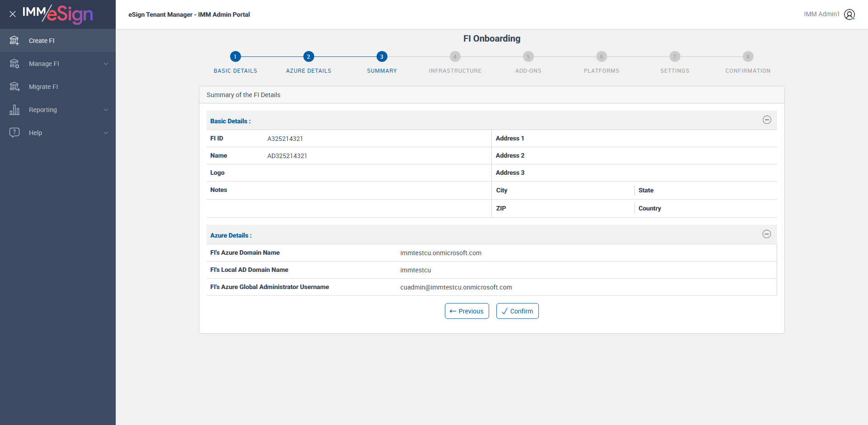Select the Add-Ons step label
This screenshot has height=425, width=868.
point(528,71)
